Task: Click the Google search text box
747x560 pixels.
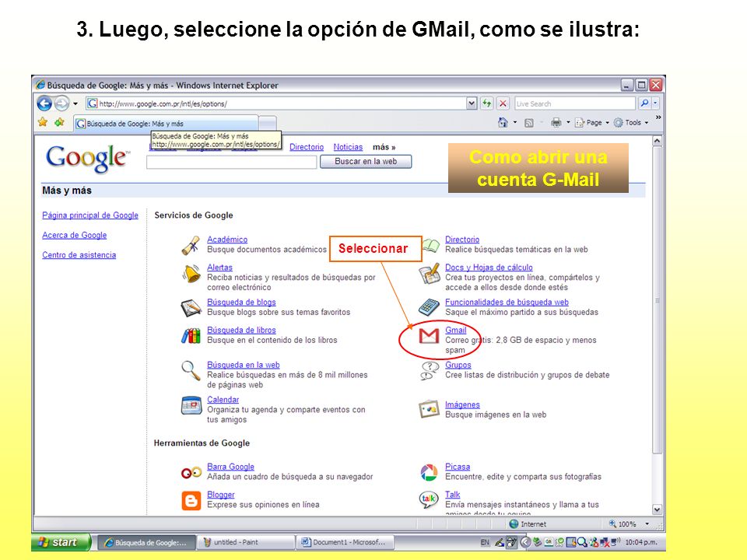Action: tap(232, 163)
